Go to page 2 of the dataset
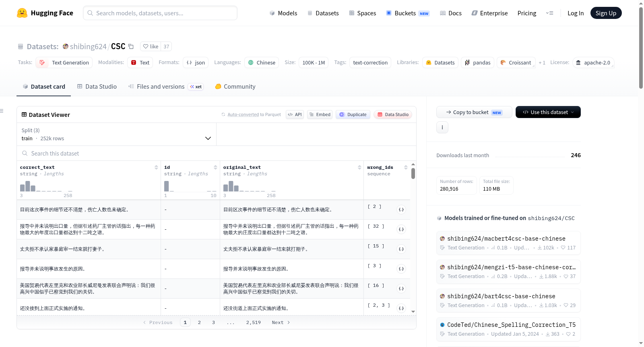This screenshot has height=347, width=644. (199, 322)
